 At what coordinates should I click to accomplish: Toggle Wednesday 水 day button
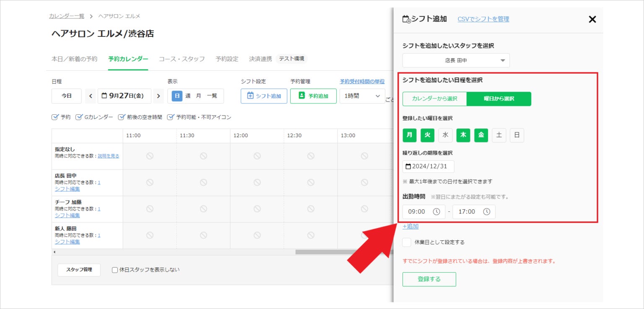click(x=445, y=135)
